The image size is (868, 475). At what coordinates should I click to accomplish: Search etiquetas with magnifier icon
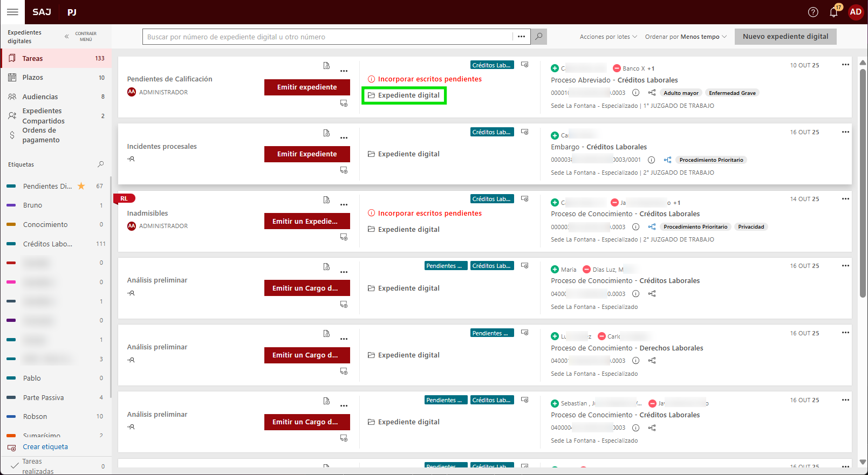pos(100,164)
